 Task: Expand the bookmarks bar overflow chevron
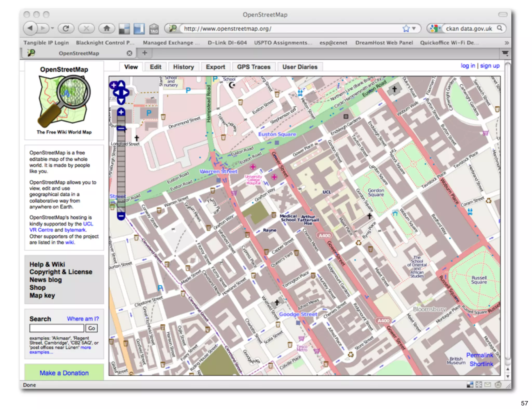(x=506, y=43)
